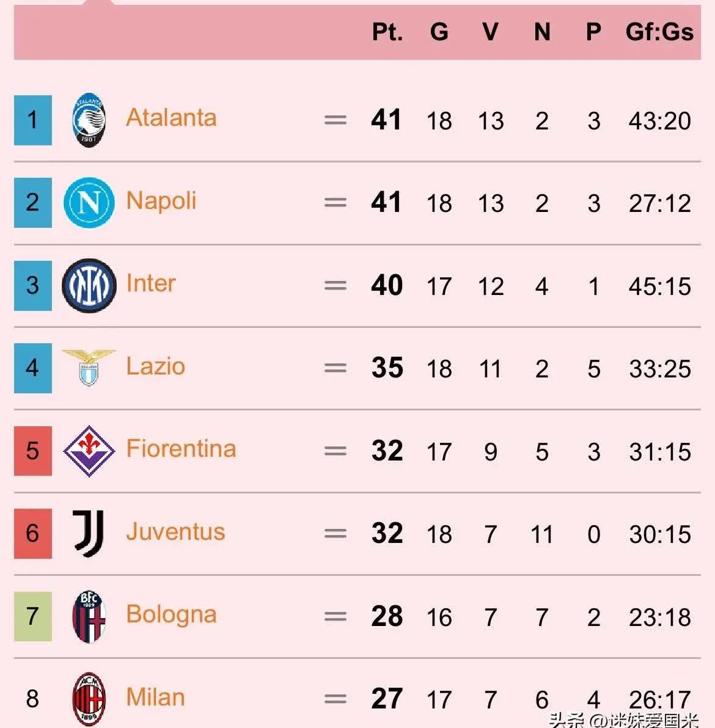
Task: Open the Atalanta team link
Action: pyautogui.click(x=171, y=118)
